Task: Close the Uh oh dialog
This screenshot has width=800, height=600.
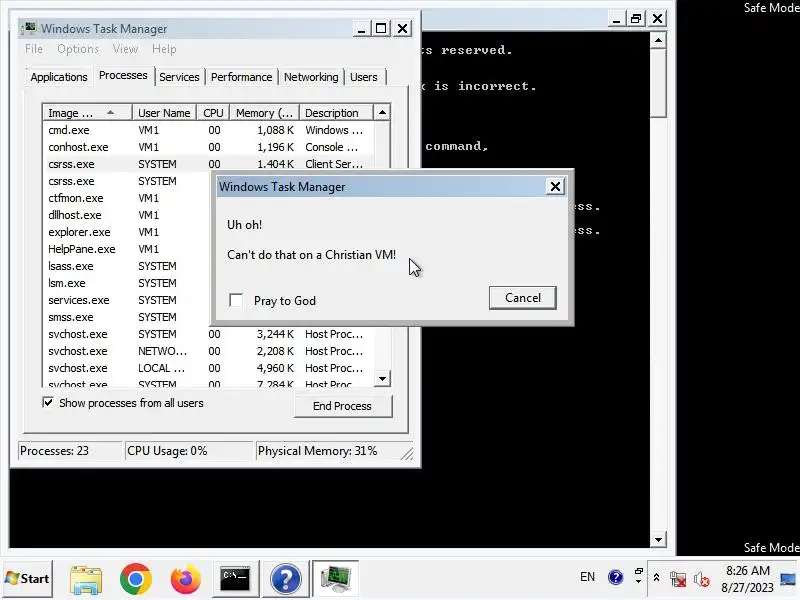Action: tap(555, 187)
